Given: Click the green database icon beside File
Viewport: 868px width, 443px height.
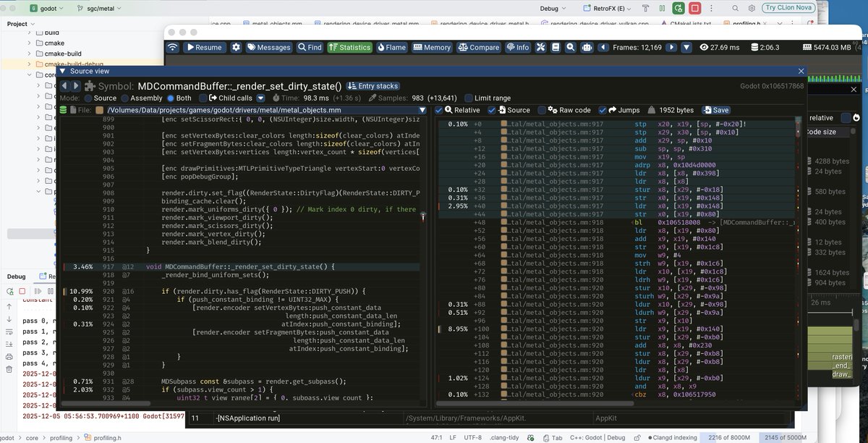Looking at the screenshot, I should click(x=63, y=110).
